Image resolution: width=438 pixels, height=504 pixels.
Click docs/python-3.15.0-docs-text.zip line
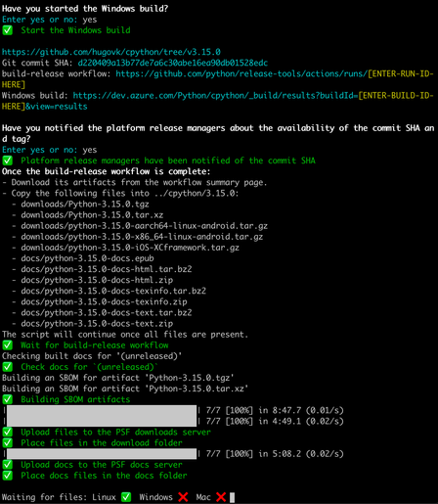tap(97, 324)
